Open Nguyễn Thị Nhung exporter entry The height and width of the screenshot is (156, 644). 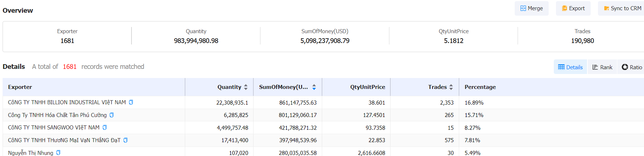point(31,153)
